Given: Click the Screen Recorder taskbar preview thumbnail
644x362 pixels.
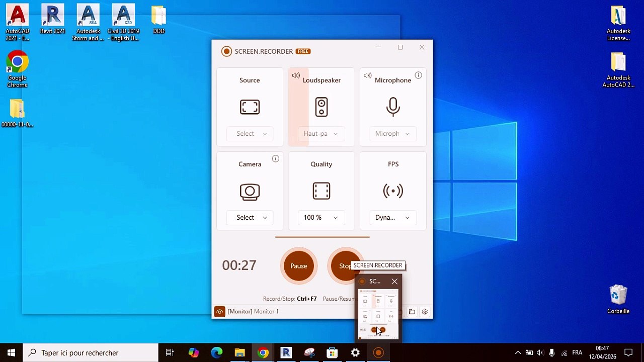Looking at the screenshot, I should click(378, 314).
